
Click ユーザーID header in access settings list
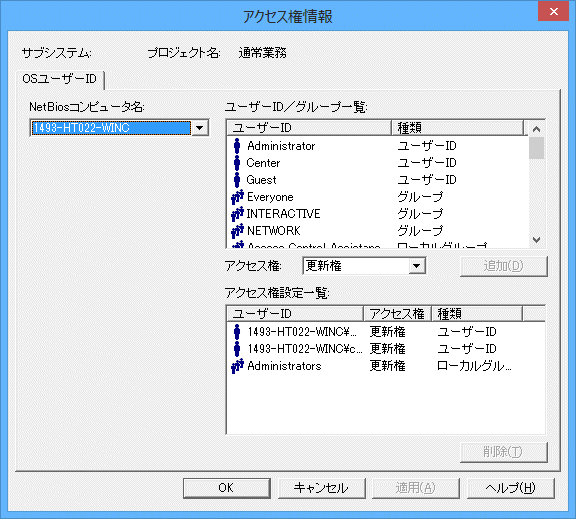point(295,314)
